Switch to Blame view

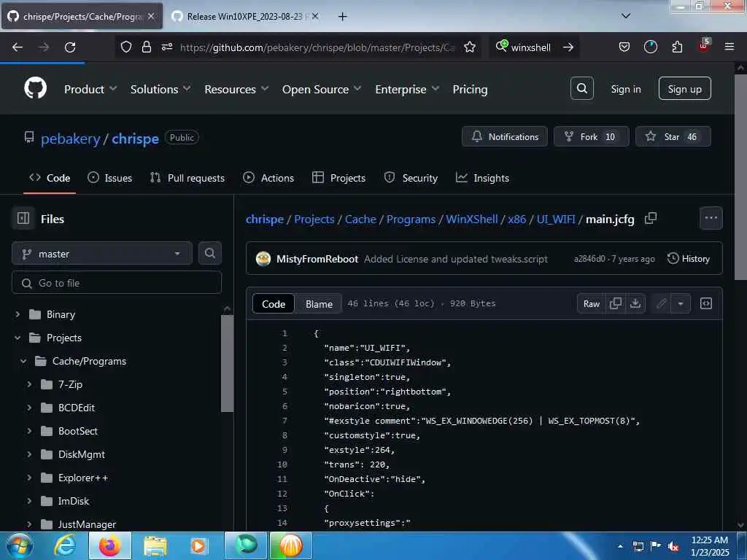click(319, 304)
